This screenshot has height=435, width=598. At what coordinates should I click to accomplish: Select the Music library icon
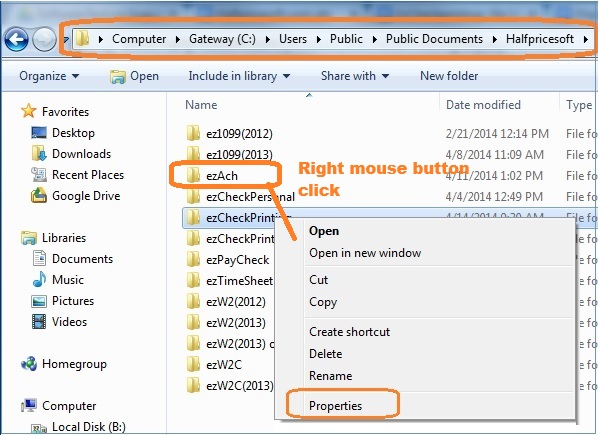[x=39, y=279]
